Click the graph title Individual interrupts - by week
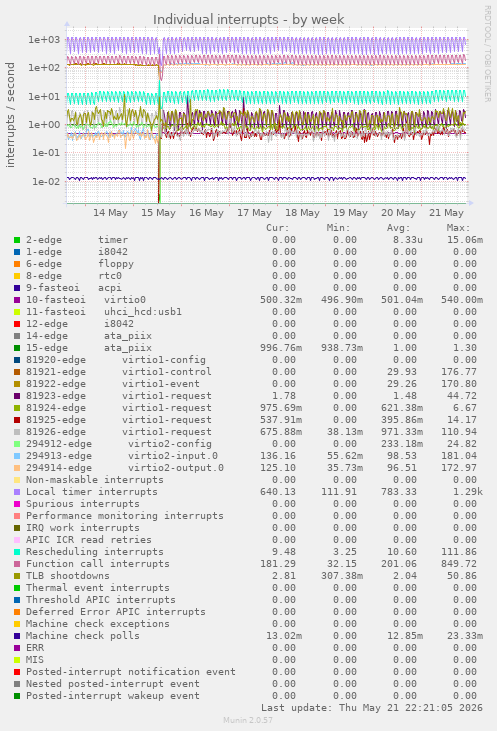The height and width of the screenshot is (731, 497). [x=248, y=20]
